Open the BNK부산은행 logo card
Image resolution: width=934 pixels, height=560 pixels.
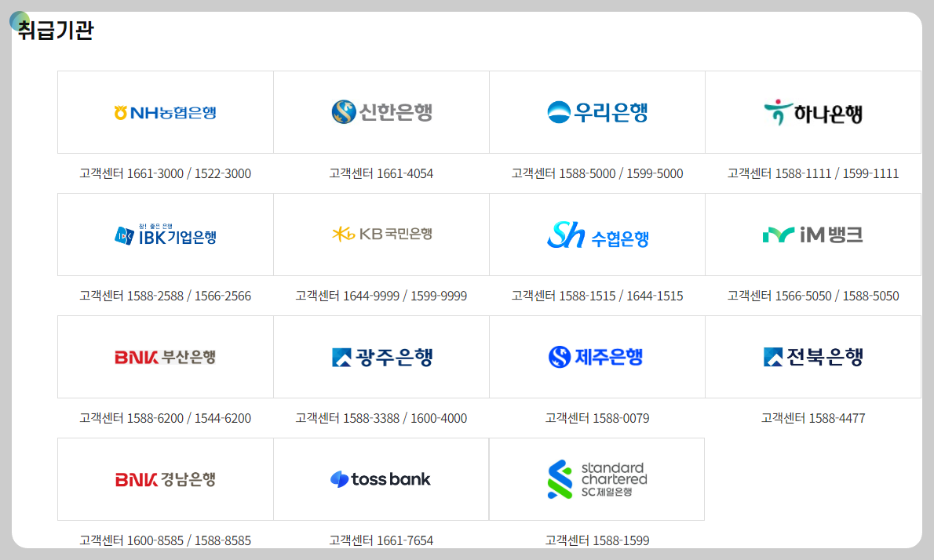[x=166, y=357]
